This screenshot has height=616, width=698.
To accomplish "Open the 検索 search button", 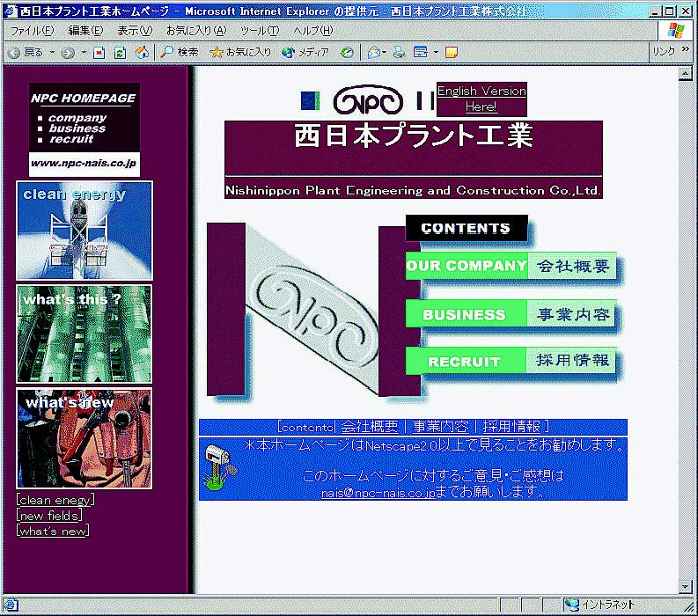I will click(x=179, y=52).
